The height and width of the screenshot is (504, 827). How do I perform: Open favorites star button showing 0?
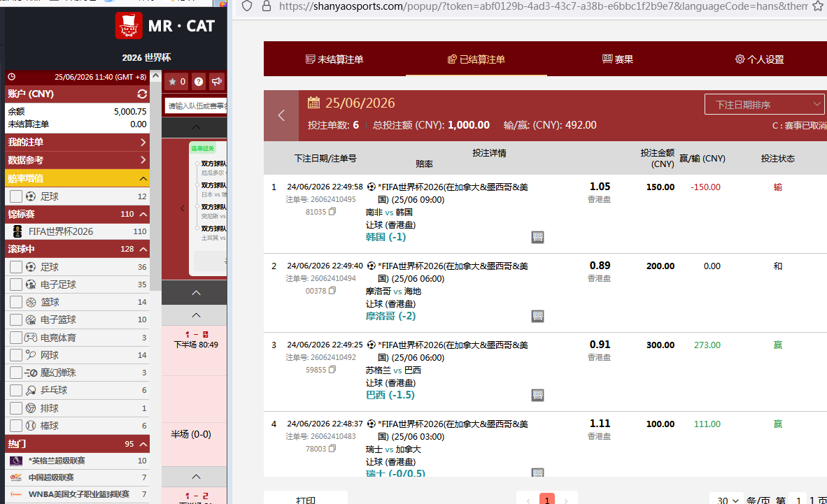[177, 82]
